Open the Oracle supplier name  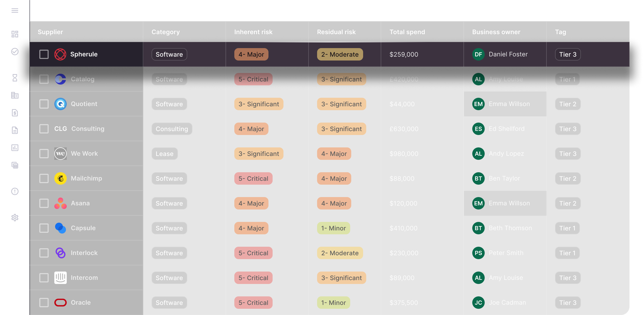coord(81,303)
